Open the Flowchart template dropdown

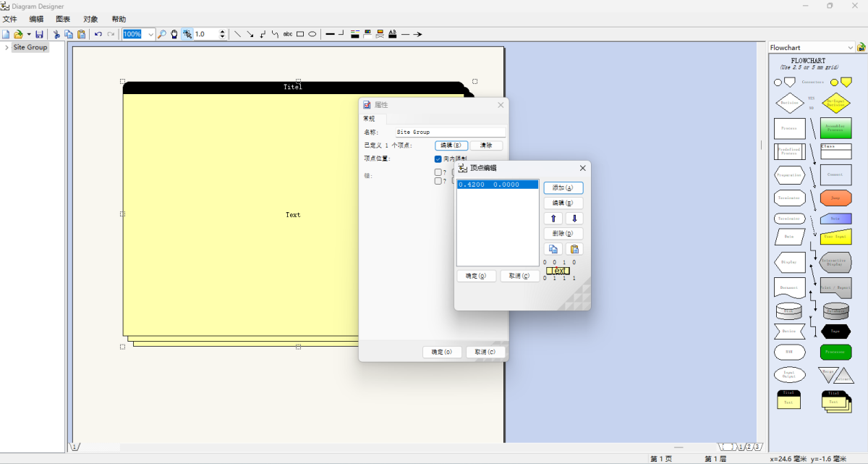pos(850,48)
